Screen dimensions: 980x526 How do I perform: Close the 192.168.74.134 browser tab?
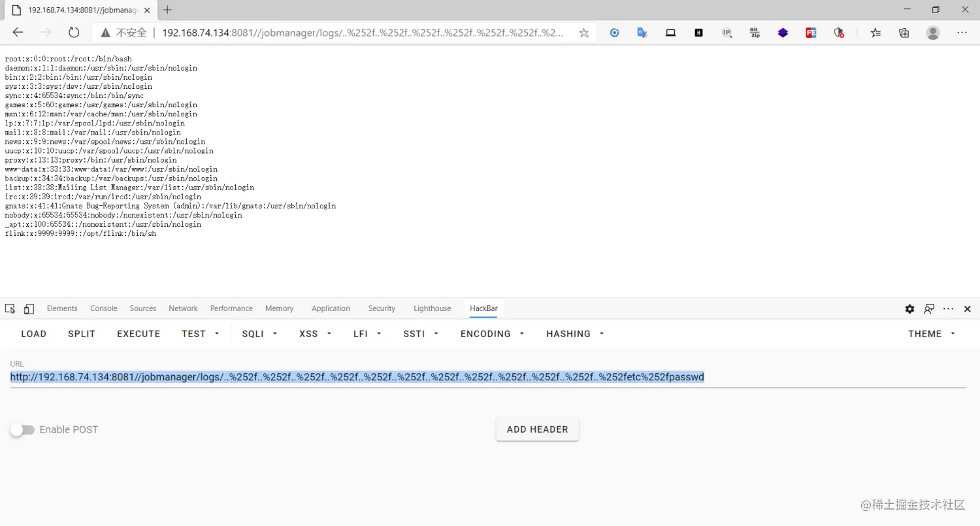click(x=147, y=10)
